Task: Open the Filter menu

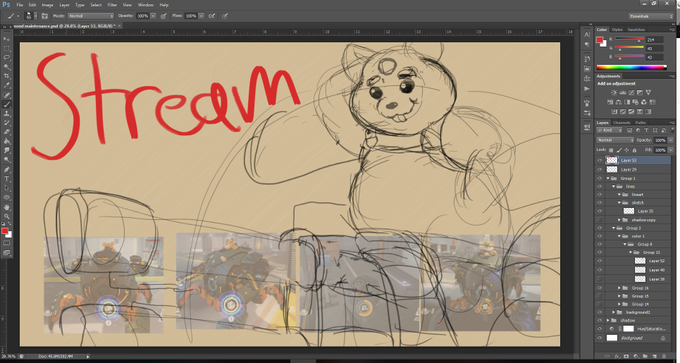Action: [112, 5]
